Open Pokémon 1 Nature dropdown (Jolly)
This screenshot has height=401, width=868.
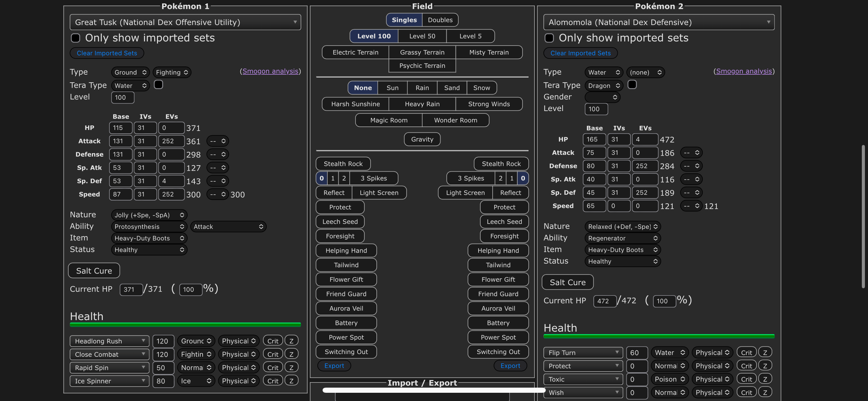coord(149,215)
